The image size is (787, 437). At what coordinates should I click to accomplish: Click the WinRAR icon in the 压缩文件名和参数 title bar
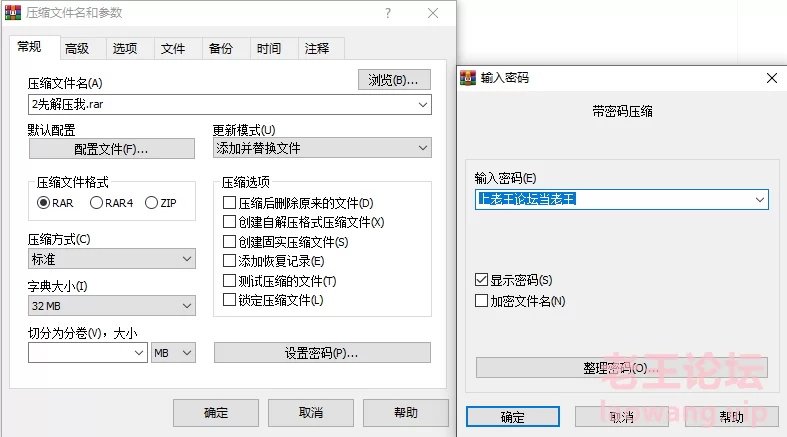click(13, 13)
